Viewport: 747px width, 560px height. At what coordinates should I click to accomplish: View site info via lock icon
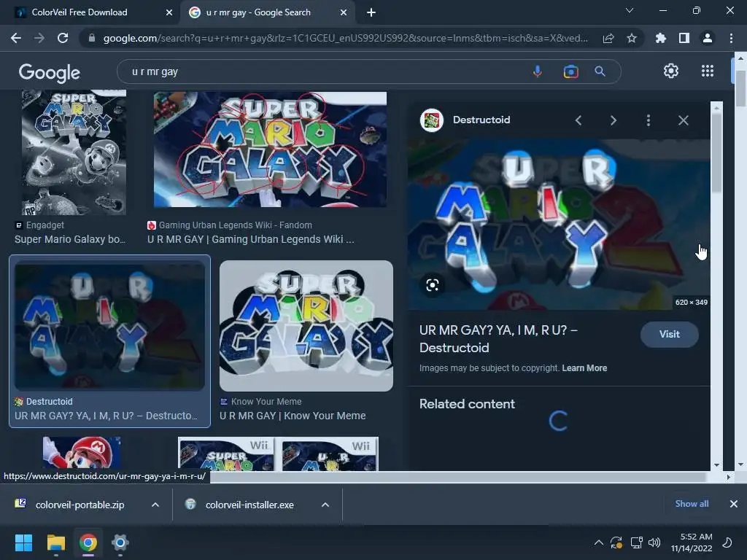pos(92,38)
